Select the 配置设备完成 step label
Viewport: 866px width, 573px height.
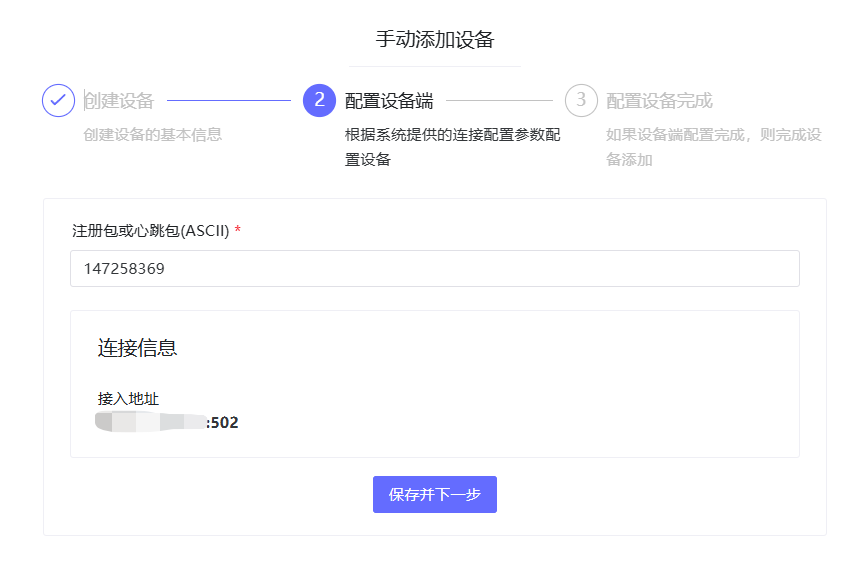click(x=659, y=101)
